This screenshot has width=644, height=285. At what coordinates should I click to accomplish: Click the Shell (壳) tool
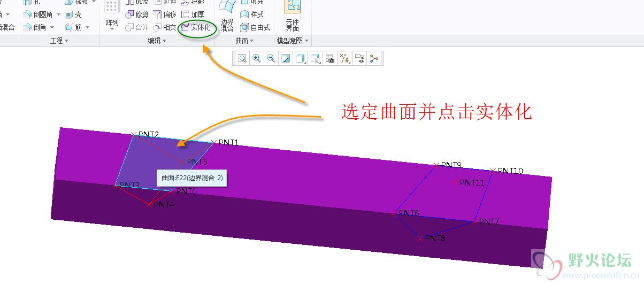click(73, 14)
